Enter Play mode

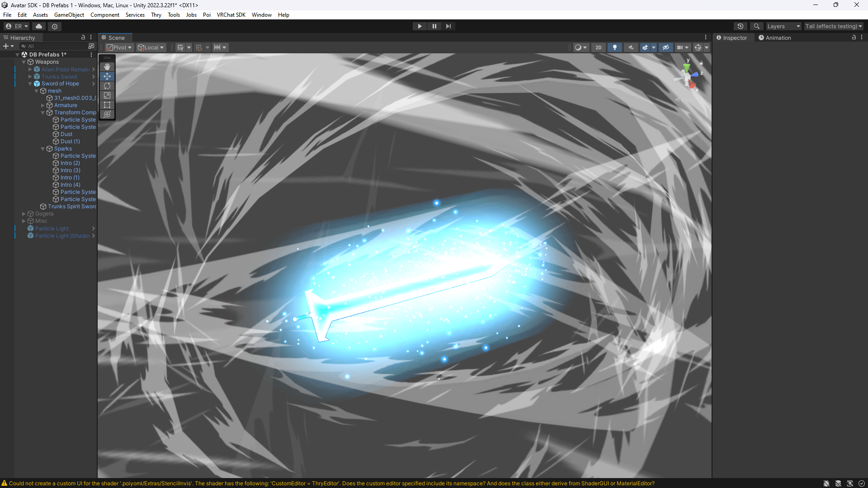(x=420, y=26)
